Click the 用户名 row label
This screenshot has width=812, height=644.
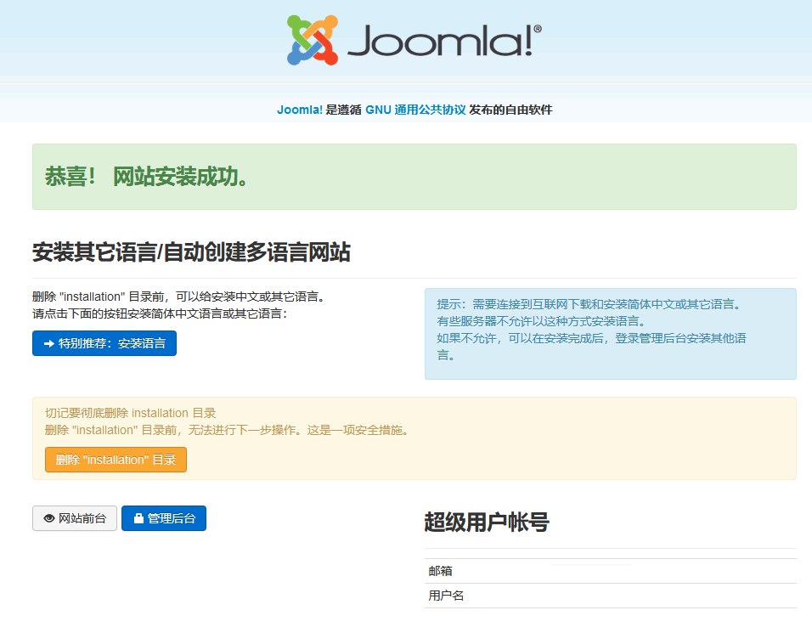446,596
